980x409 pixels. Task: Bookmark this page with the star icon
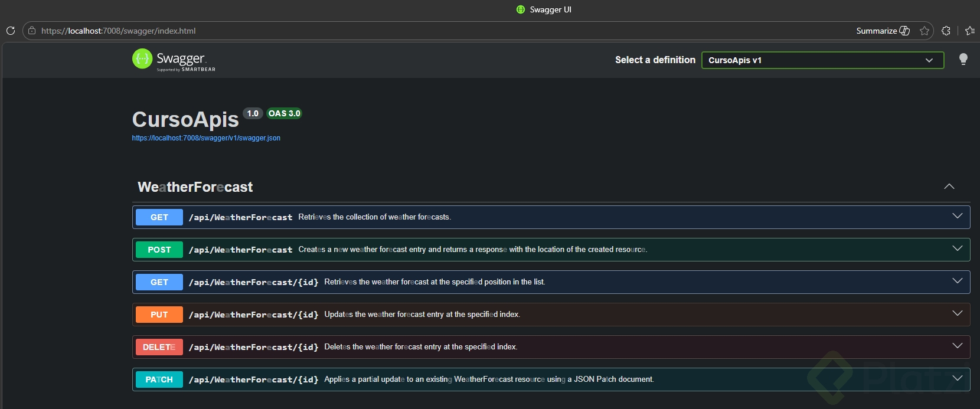click(x=925, y=31)
